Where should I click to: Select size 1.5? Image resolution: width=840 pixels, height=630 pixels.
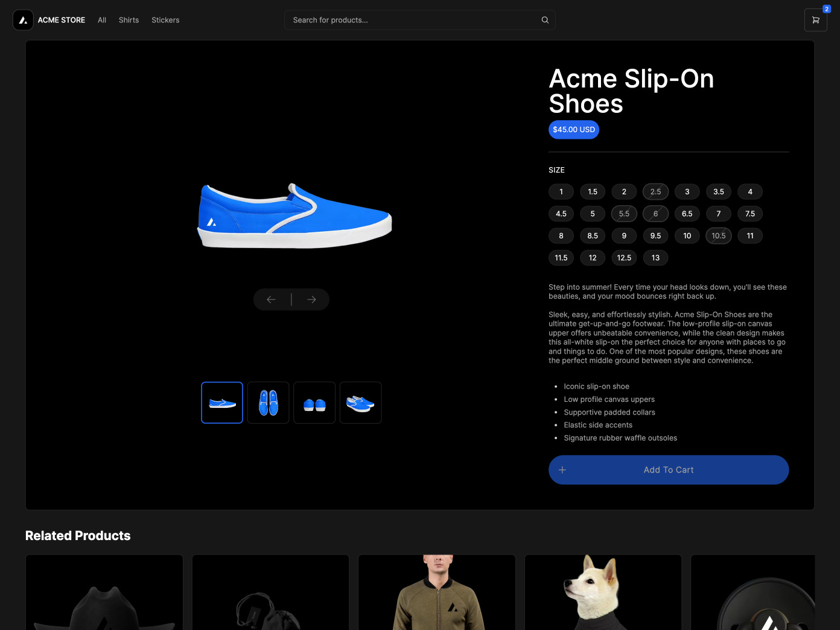click(593, 192)
